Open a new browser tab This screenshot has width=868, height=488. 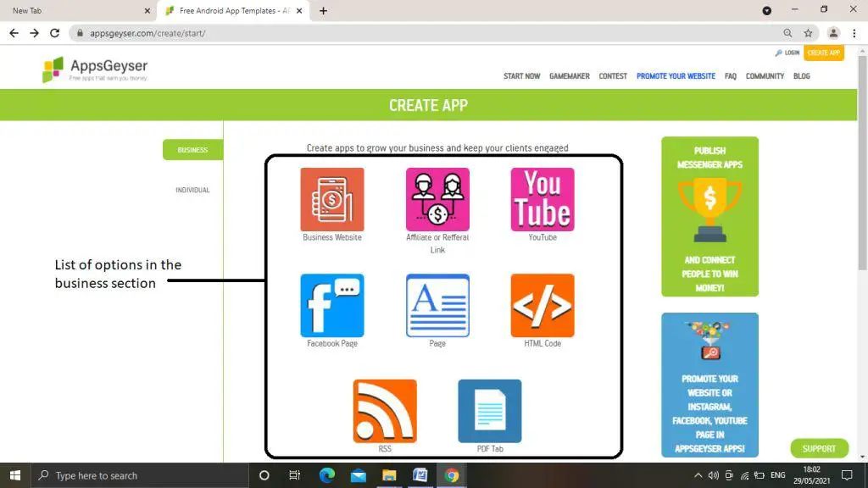pyautogui.click(x=323, y=10)
